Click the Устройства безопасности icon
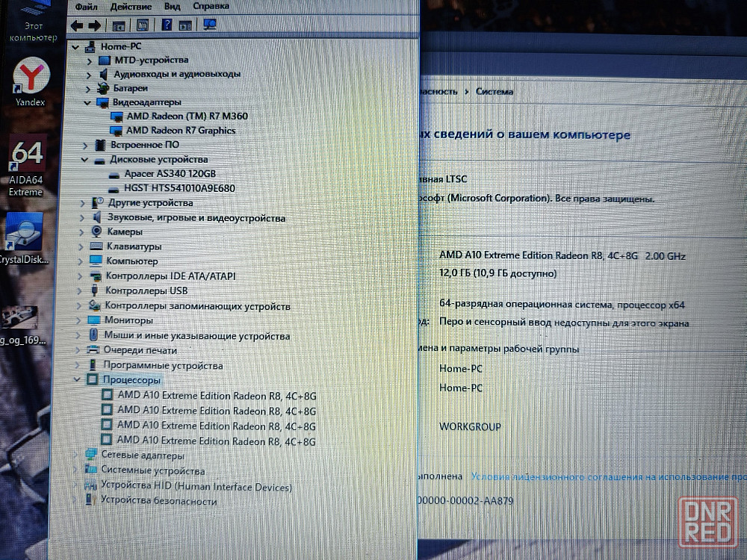 coord(89,500)
